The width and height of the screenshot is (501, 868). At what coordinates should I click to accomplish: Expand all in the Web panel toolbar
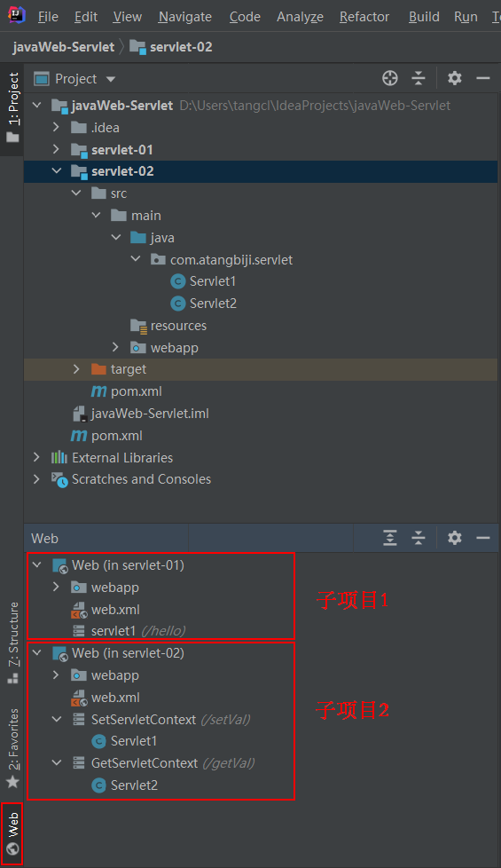point(390,538)
